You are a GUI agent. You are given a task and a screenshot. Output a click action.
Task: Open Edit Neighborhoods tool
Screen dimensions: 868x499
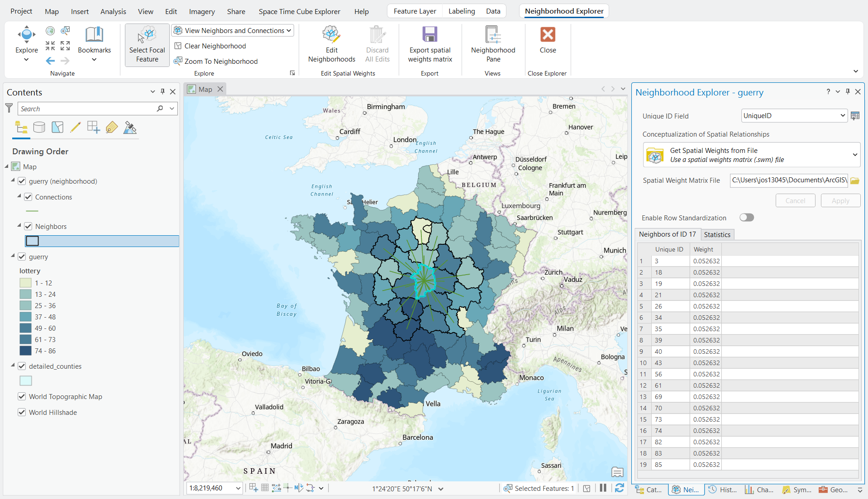tap(331, 45)
